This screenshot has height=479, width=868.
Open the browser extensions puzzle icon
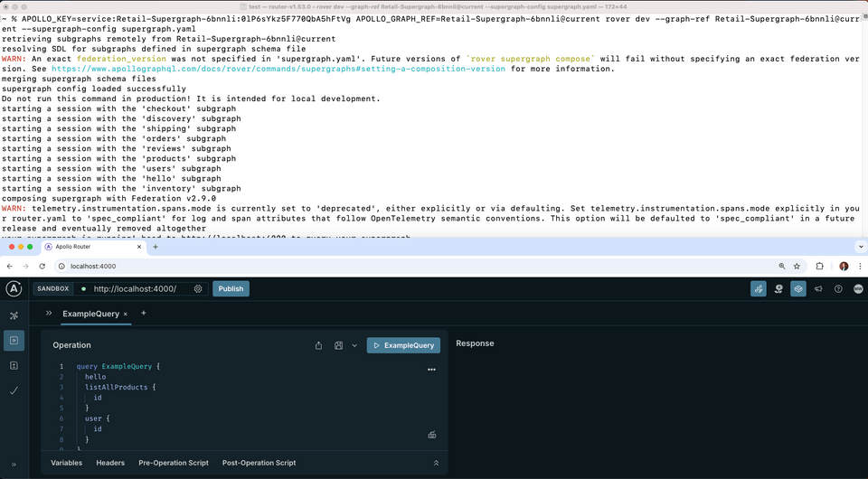[x=820, y=266]
